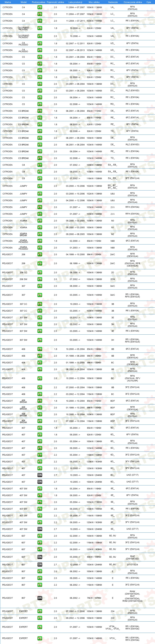The height and width of the screenshot is (644, 155).
Task: Click petrol icon in Peugeot Expert 222 row
Action: point(40,618)
